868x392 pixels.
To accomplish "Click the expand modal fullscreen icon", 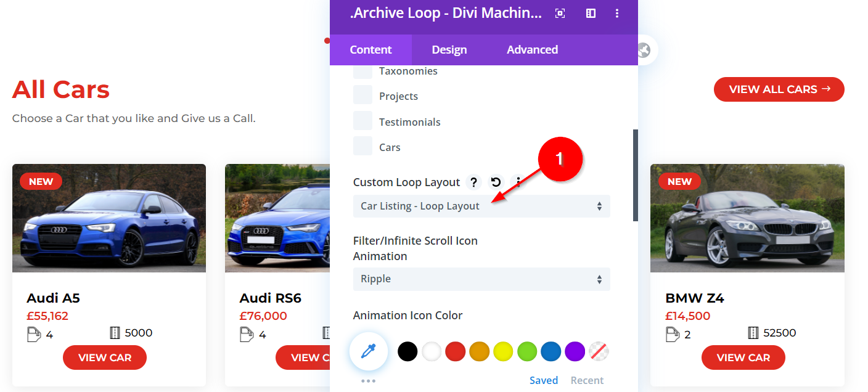I will coord(560,14).
